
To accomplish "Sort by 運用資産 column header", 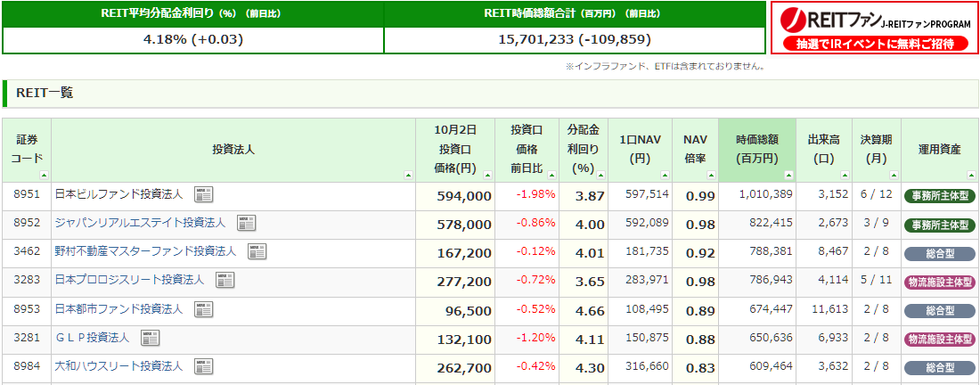I will point(939,150).
